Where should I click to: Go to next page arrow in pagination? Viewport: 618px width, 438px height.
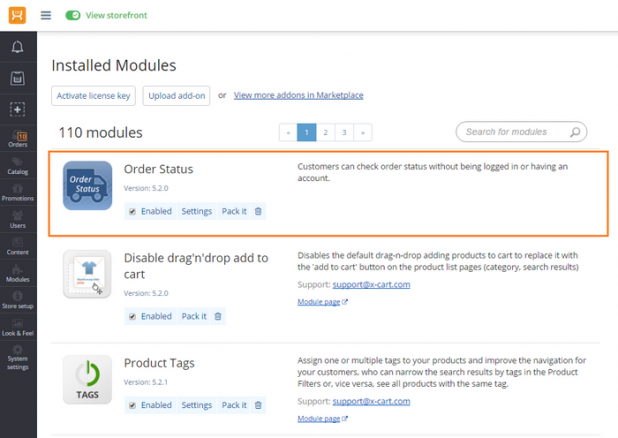click(x=361, y=132)
